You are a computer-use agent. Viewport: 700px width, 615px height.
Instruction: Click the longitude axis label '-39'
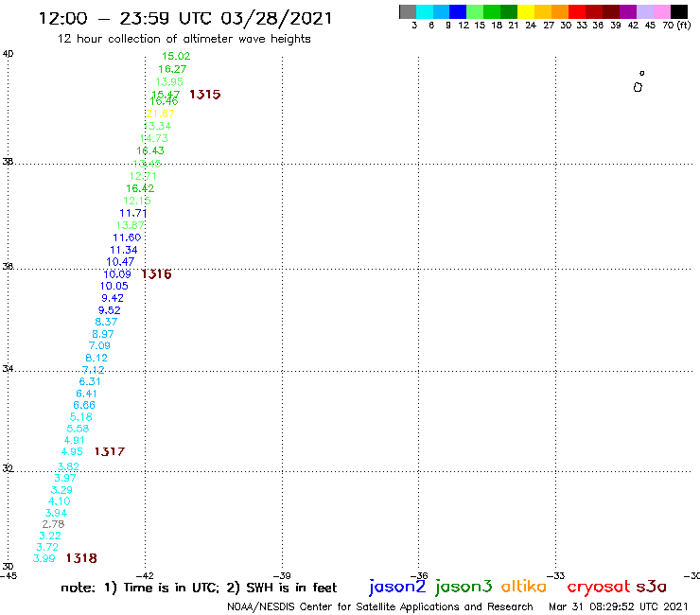pyautogui.click(x=282, y=576)
